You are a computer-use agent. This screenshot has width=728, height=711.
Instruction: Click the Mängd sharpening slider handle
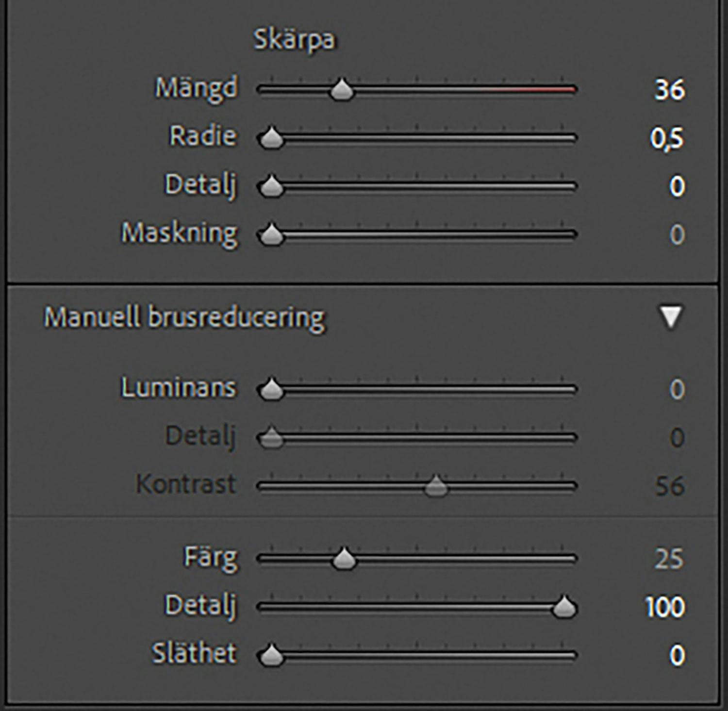[x=342, y=90]
